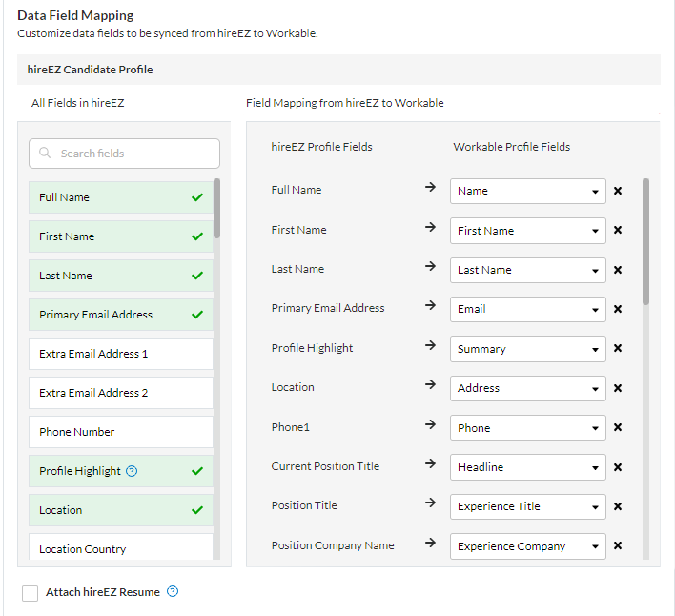
Task: Choose the Location Country field
Action: (121, 547)
